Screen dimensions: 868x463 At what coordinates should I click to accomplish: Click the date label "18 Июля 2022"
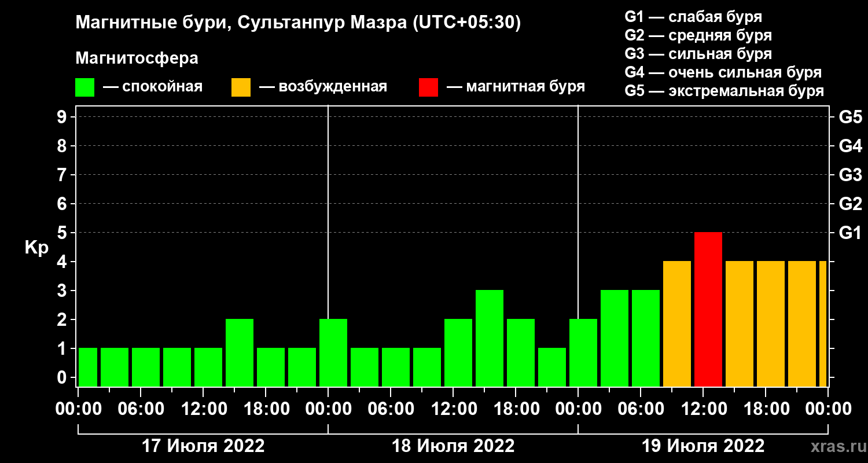pyautogui.click(x=453, y=446)
